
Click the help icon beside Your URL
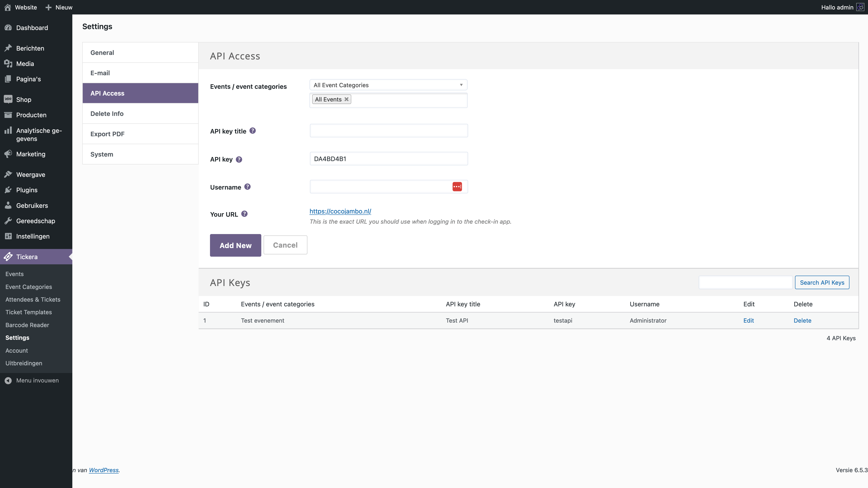(x=244, y=214)
